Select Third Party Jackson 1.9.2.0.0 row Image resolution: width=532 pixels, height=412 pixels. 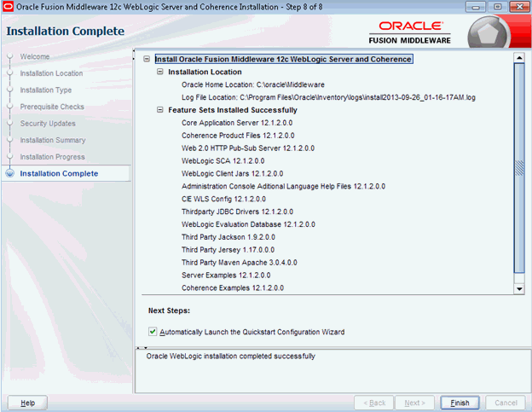click(228, 237)
